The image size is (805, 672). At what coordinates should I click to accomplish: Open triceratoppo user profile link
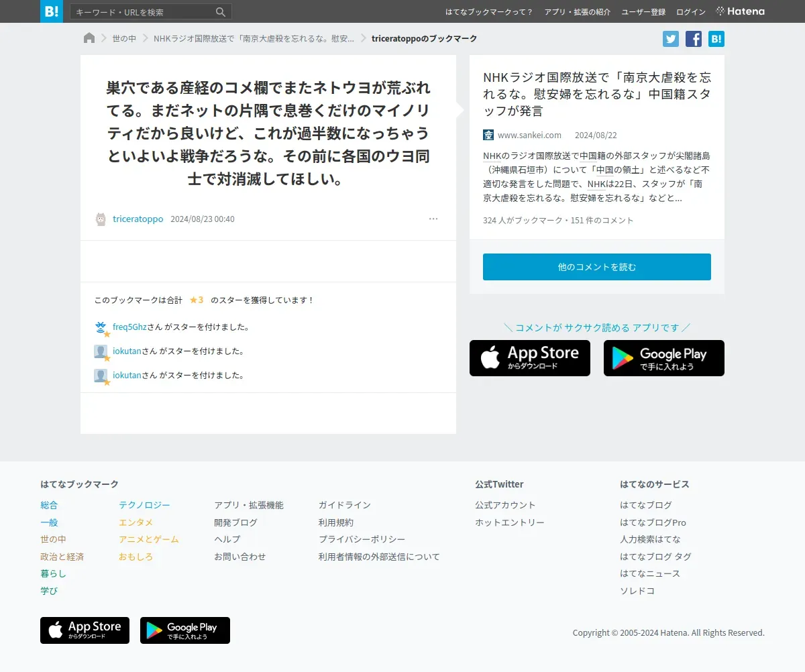pos(138,219)
